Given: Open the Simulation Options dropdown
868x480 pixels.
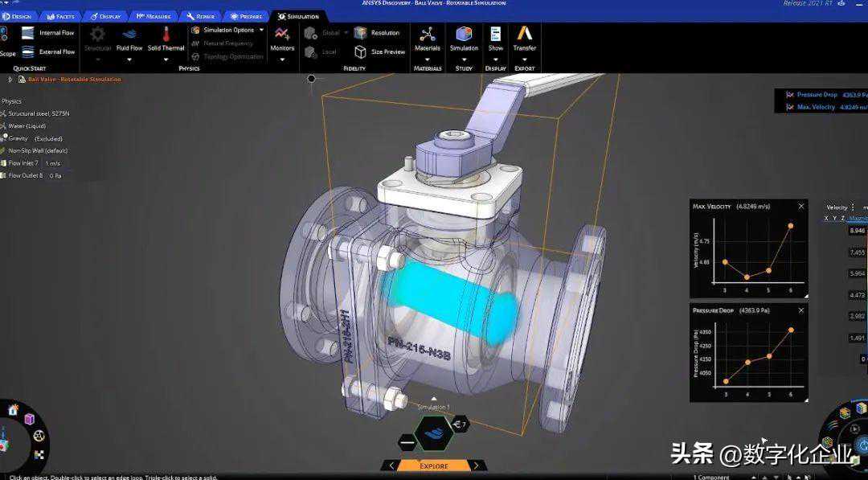Looking at the screenshot, I should [261, 31].
